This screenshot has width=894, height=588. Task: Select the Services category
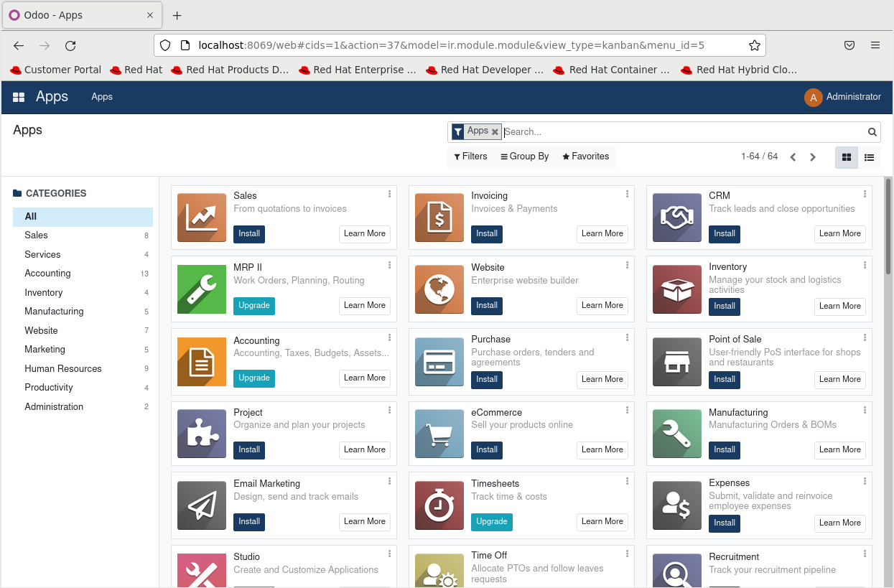click(83, 255)
